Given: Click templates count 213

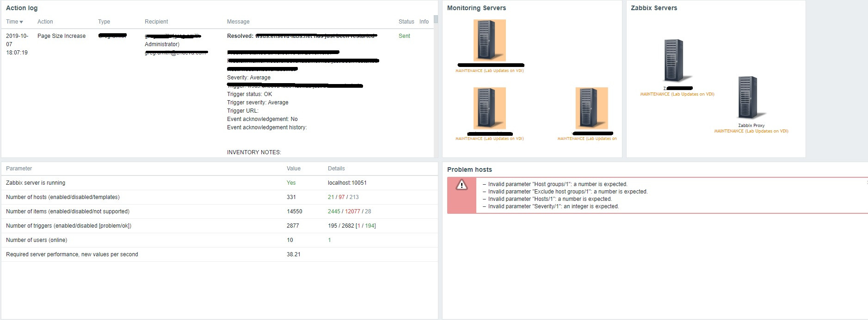Looking at the screenshot, I should 354,197.
